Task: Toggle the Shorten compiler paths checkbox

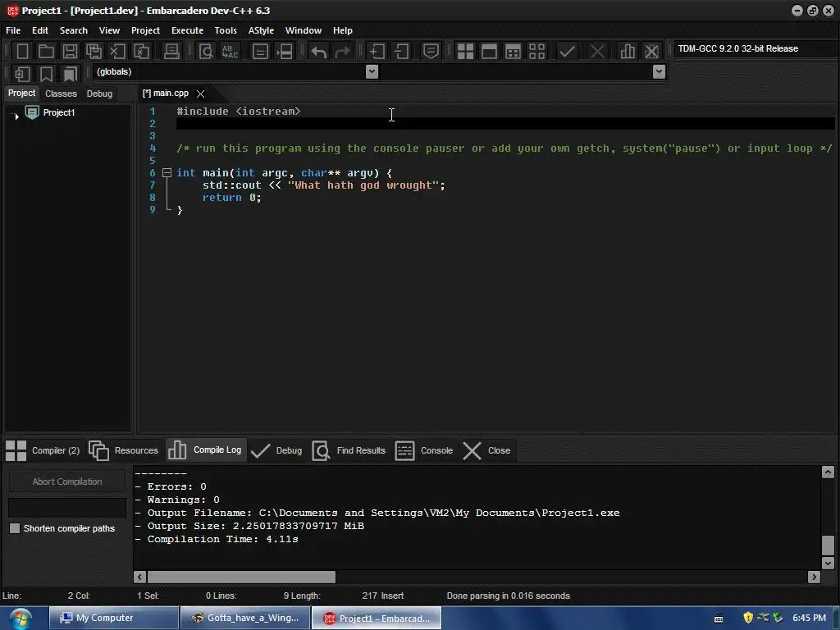Action: tap(15, 528)
